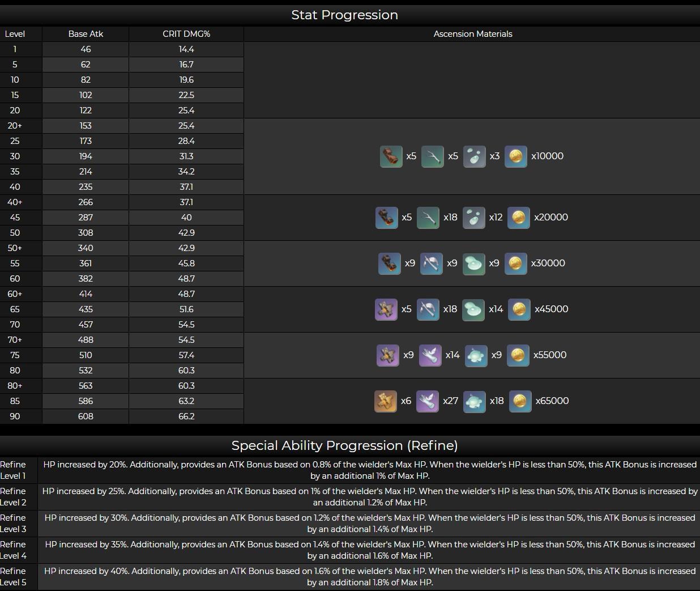Image resolution: width=700 pixels, height=591 pixels.
Task: Click the Base Atk value 46
Action: coord(86,49)
